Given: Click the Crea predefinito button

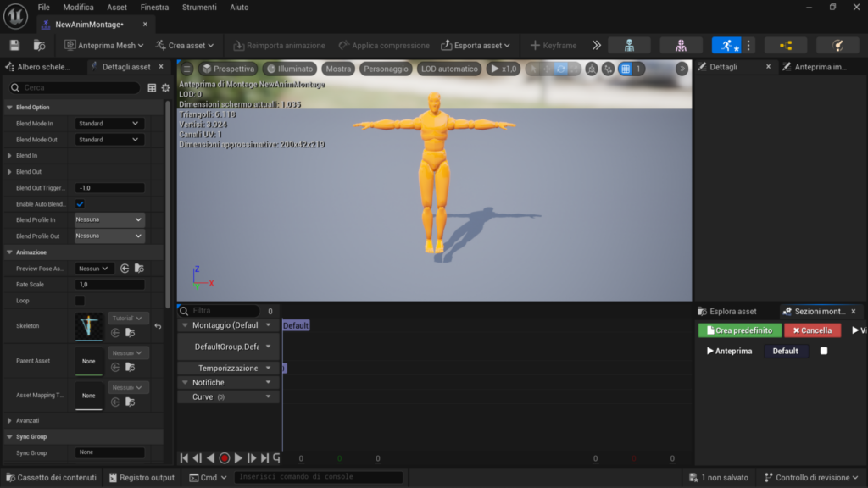Looking at the screenshot, I should [739, 330].
